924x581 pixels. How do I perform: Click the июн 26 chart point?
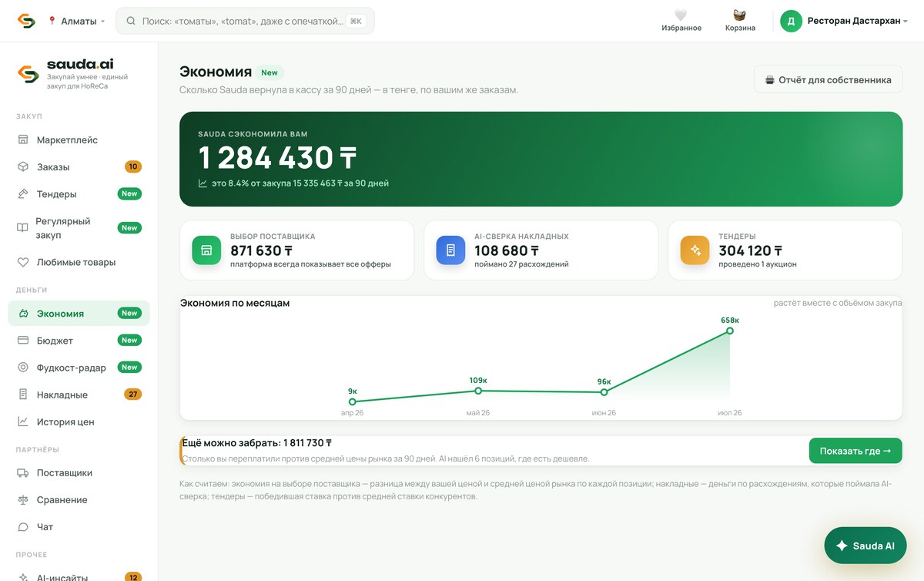pyautogui.click(x=604, y=392)
